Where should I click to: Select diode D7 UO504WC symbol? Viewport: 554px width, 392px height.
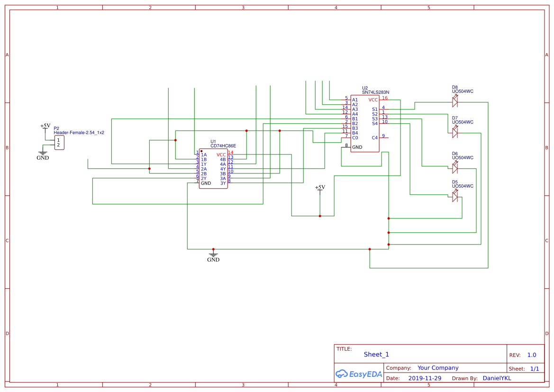[455, 132]
